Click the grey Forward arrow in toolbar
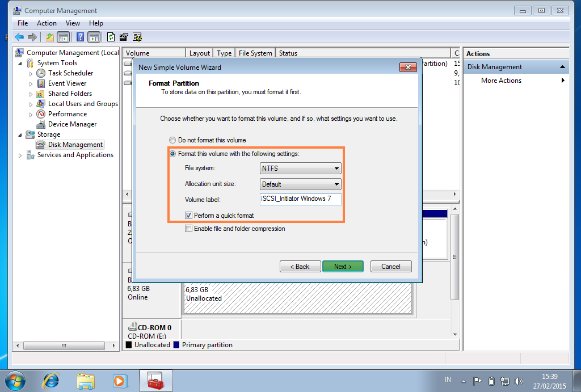 pyautogui.click(x=32, y=37)
